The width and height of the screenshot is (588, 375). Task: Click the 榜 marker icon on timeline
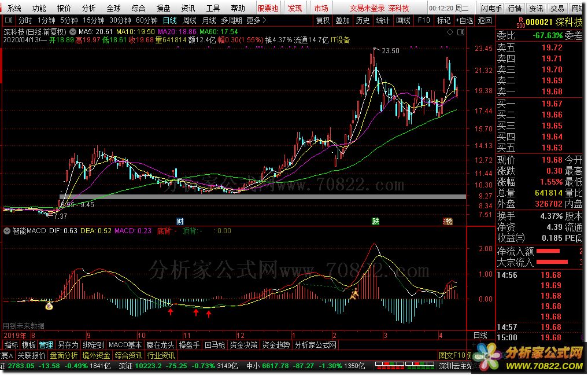point(448,222)
